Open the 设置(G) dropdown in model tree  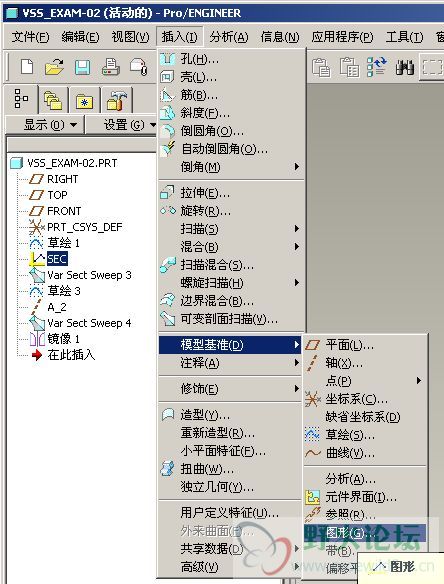(122, 125)
